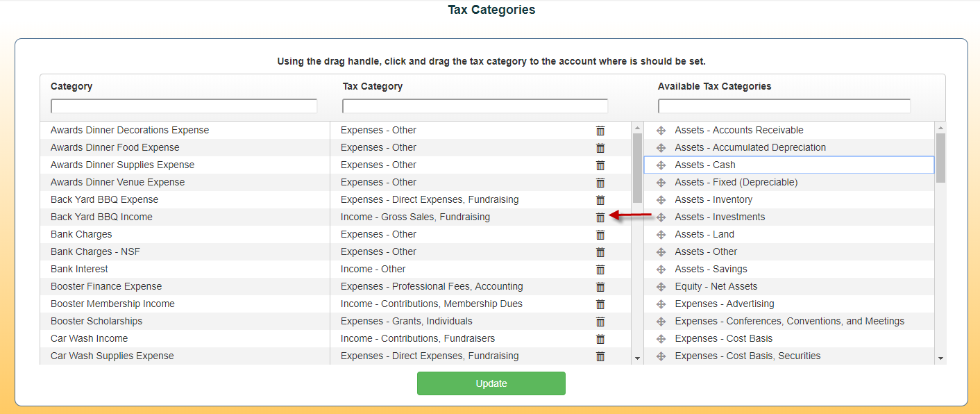Click down arrow of category list scrollbar
The width and height of the screenshot is (980, 414).
tap(638, 358)
